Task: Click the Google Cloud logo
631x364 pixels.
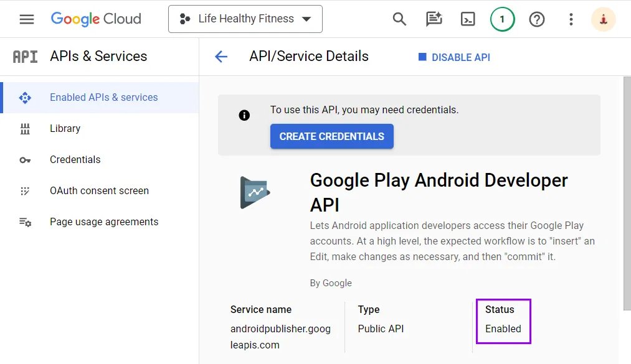Action: [96, 19]
